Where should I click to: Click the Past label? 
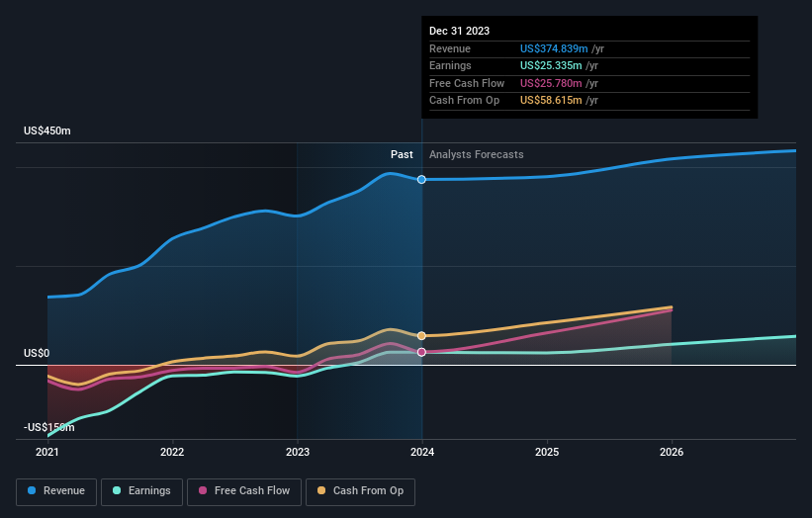tap(402, 155)
